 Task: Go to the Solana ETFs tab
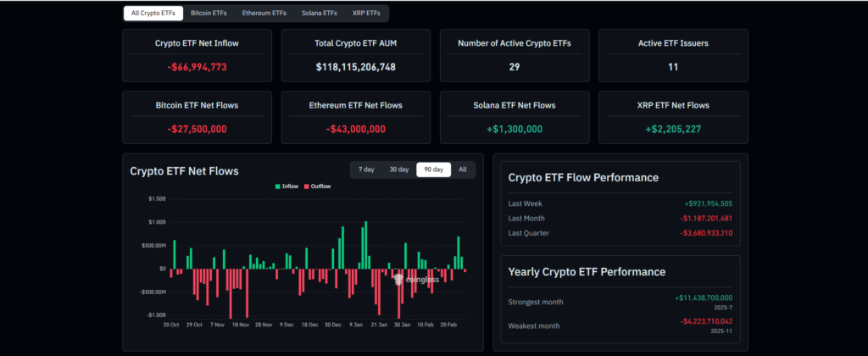(x=320, y=14)
